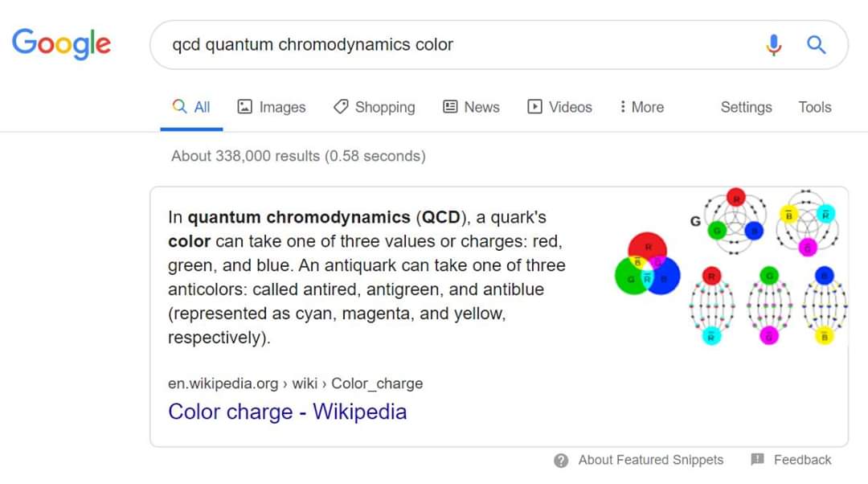868x484 pixels.
Task: Click inside the search query field
Action: (450, 45)
